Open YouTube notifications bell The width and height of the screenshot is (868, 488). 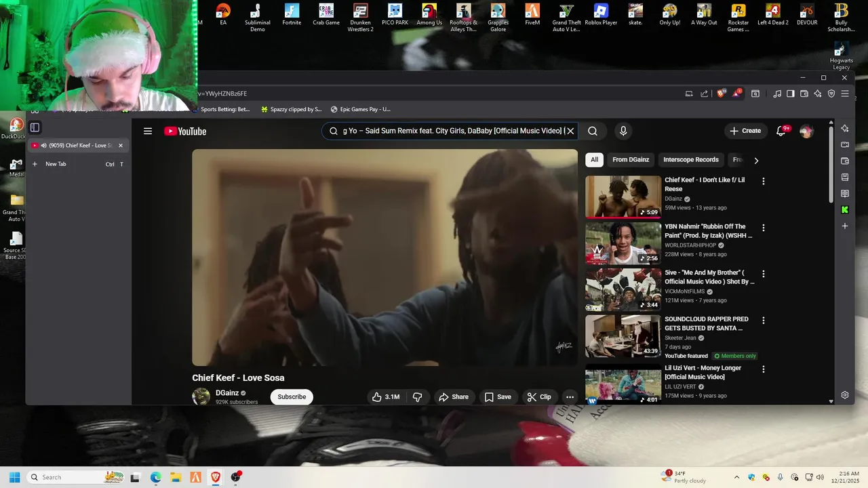tap(782, 130)
